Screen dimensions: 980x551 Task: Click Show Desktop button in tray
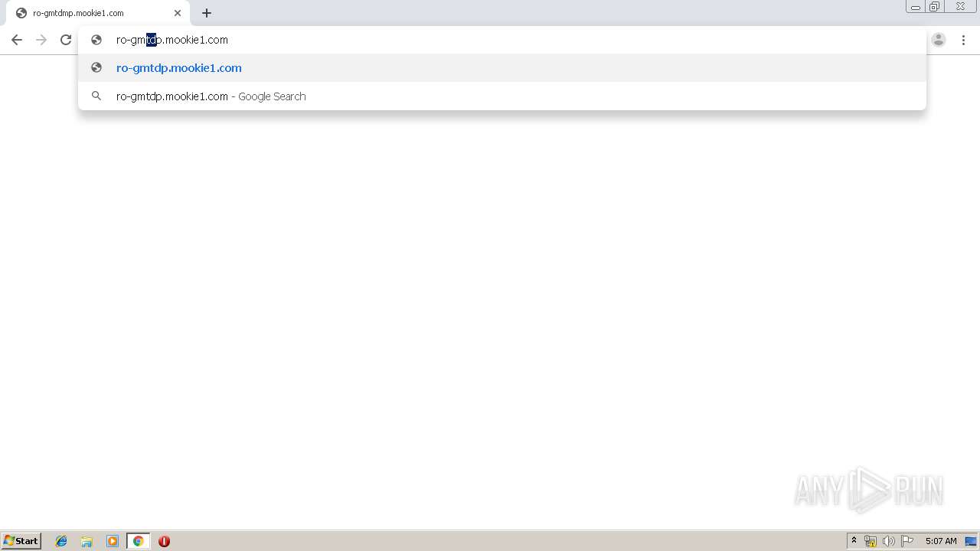click(x=971, y=541)
